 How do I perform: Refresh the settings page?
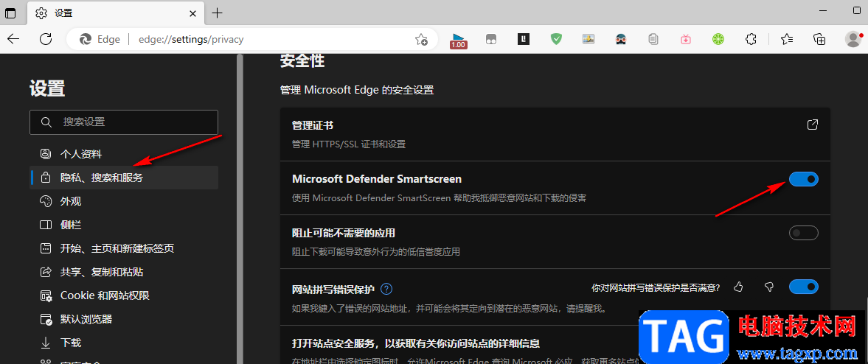pos(46,39)
